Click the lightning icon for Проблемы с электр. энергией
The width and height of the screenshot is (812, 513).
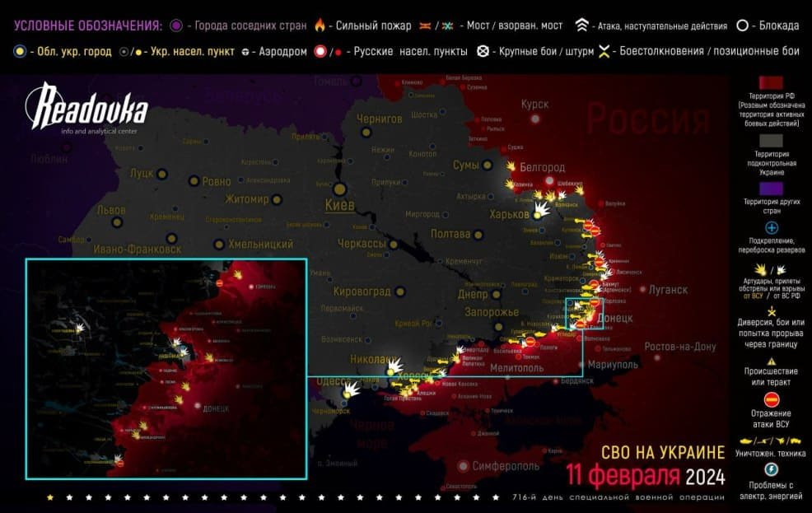(x=772, y=469)
